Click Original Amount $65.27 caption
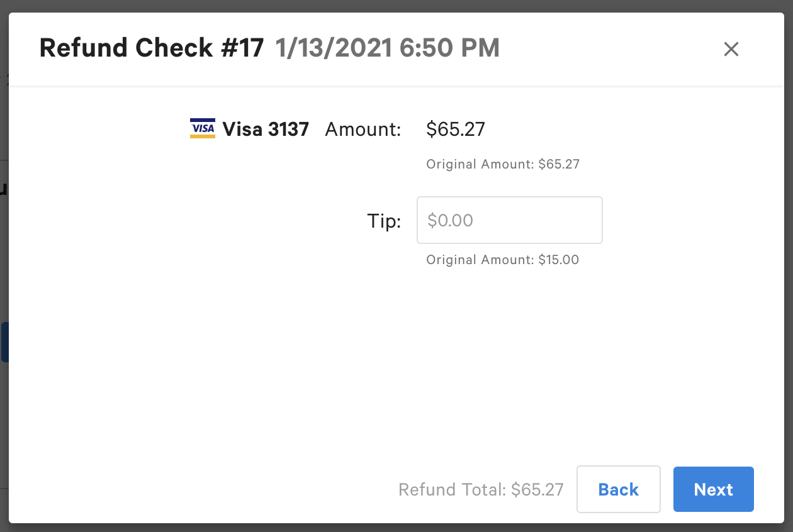 click(x=503, y=163)
